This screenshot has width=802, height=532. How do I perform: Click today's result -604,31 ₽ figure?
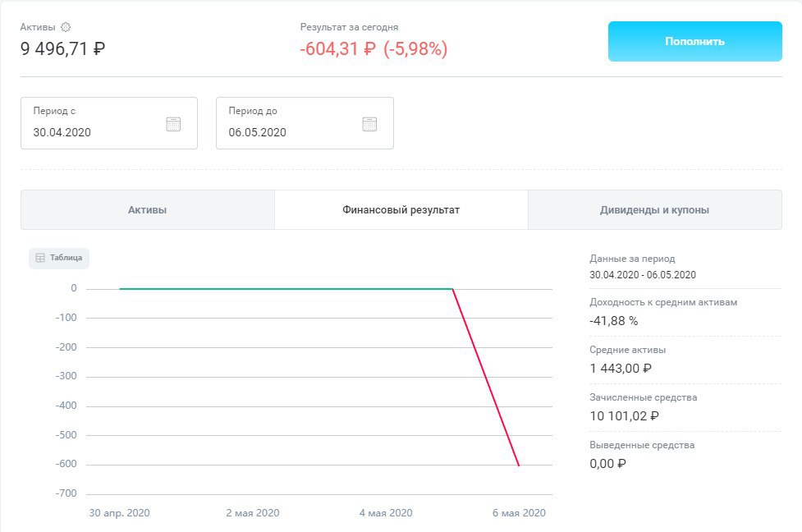(x=337, y=49)
